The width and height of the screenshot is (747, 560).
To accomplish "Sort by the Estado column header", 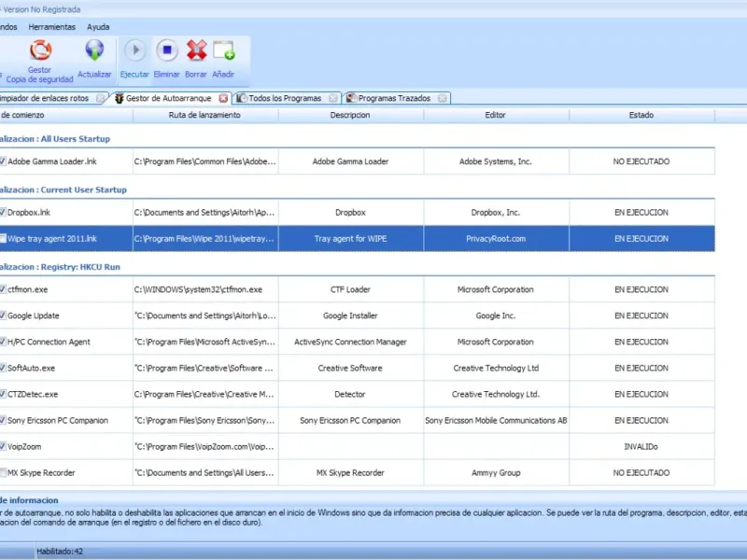I will [x=641, y=116].
